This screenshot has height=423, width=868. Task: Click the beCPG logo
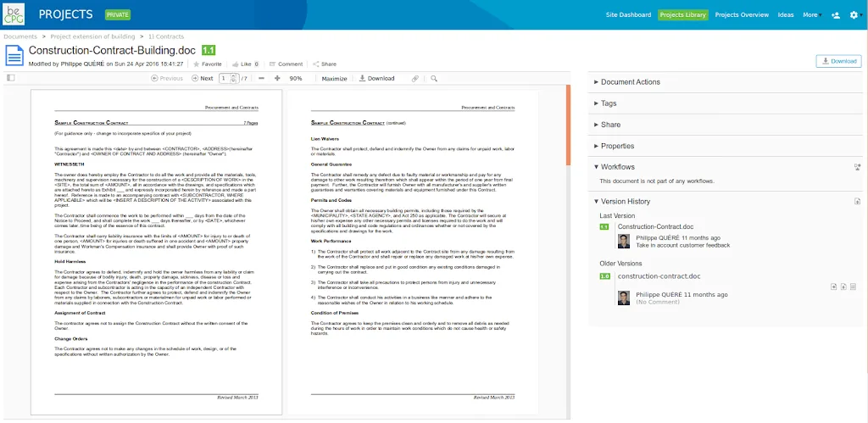click(14, 14)
